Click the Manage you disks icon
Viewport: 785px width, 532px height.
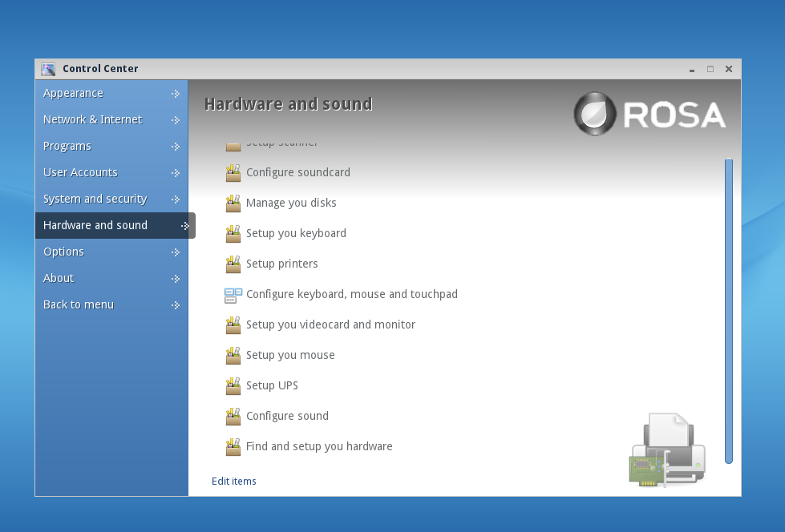click(233, 204)
